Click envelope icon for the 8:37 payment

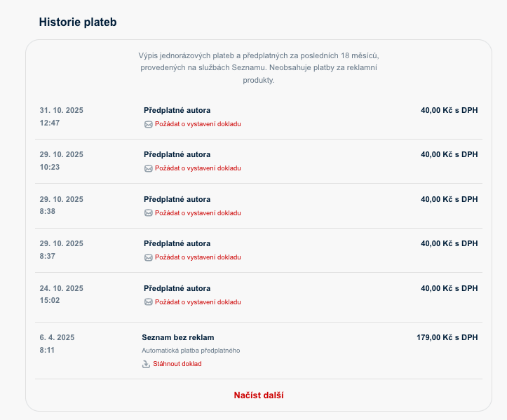[148, 257]
